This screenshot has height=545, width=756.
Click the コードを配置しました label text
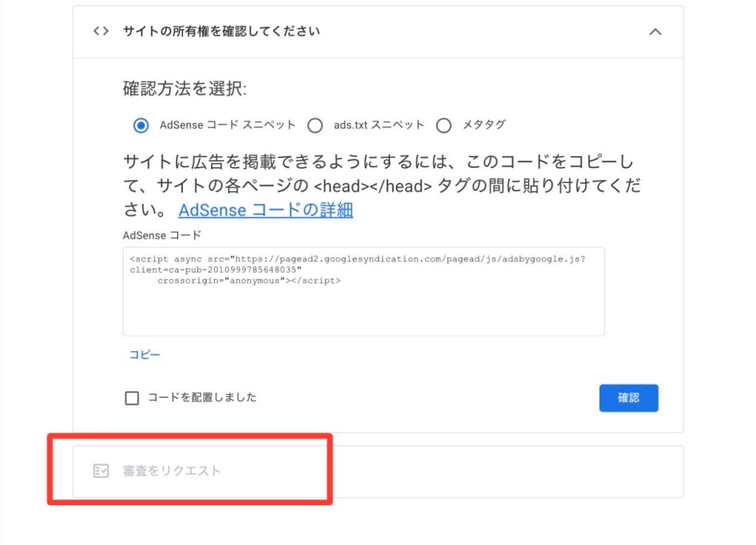tap(202, 397)
